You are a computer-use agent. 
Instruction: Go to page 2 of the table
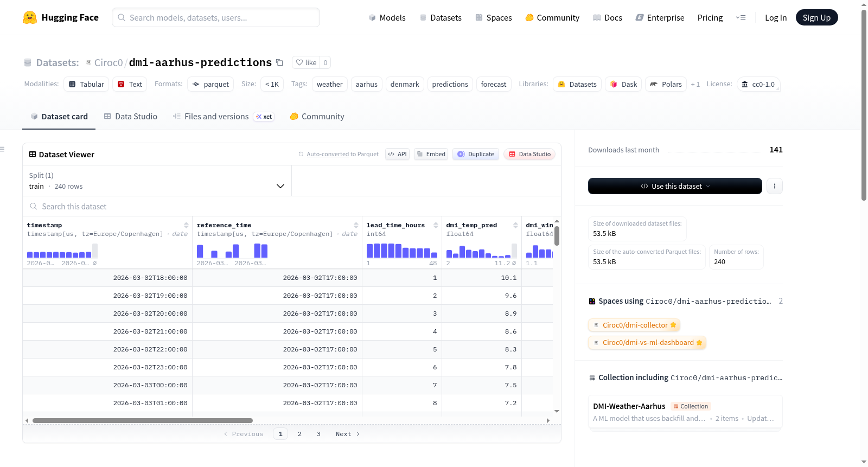coord(299,434)
